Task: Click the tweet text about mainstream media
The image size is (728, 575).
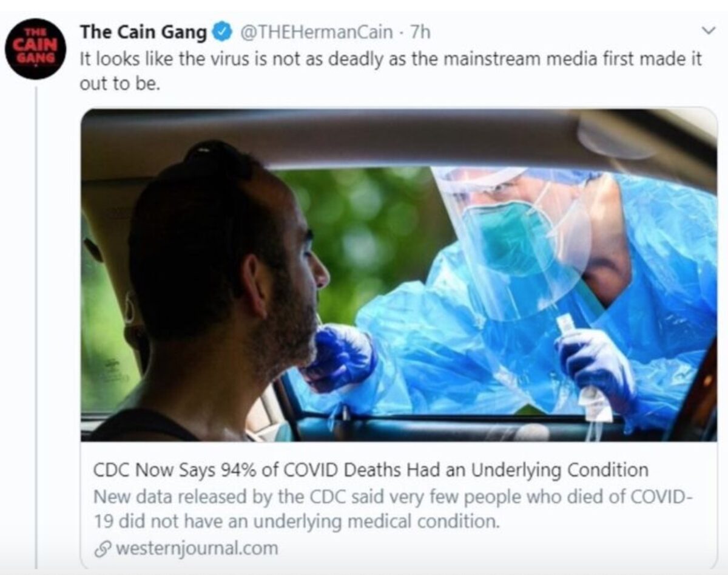Action: point(391,70)
